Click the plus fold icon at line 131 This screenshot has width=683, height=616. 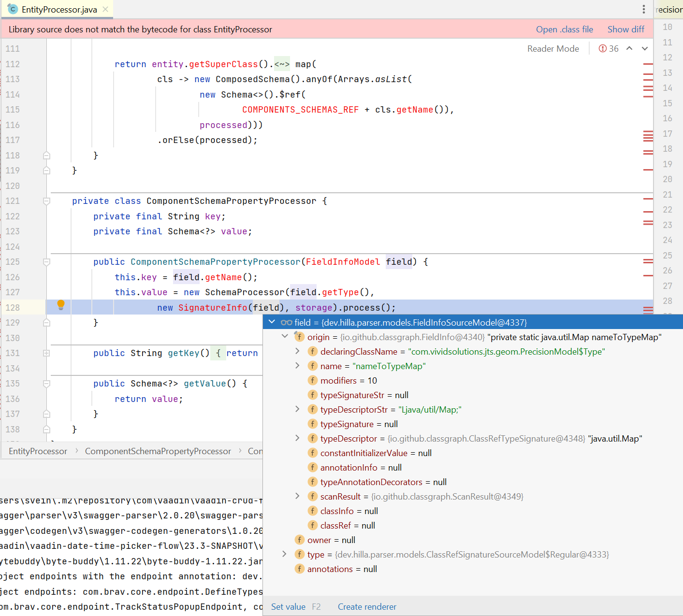(x=46, y=353)
